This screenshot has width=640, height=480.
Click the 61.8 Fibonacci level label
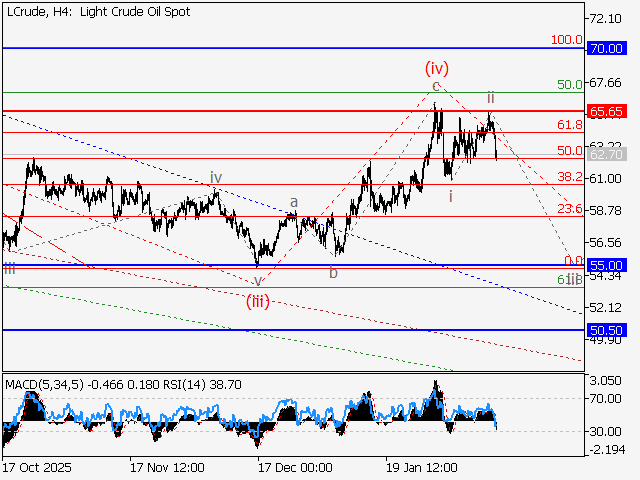pyautogui.click(x=569, y=125)
